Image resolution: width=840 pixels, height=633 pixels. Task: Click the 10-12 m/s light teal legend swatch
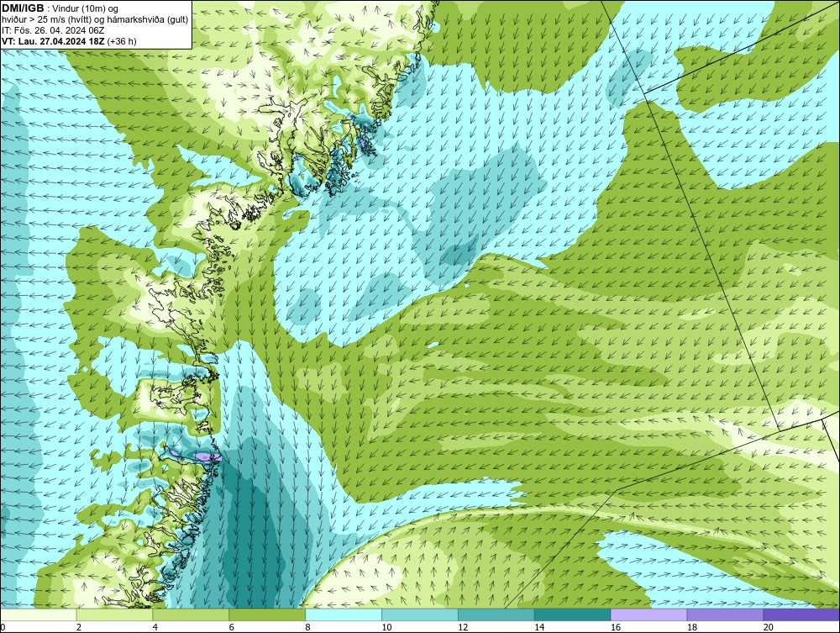pyautogui.click(x=420, y=615)
